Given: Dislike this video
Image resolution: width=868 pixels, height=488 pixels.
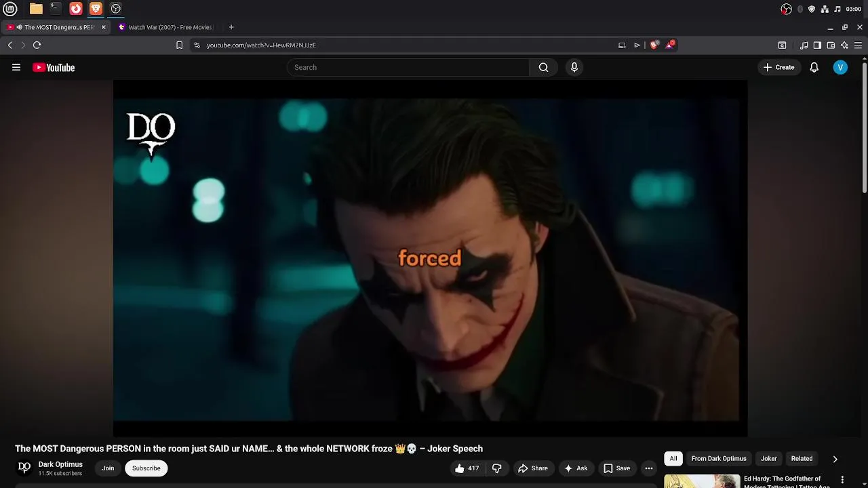Looking at the screenshot, I should 497,468.
